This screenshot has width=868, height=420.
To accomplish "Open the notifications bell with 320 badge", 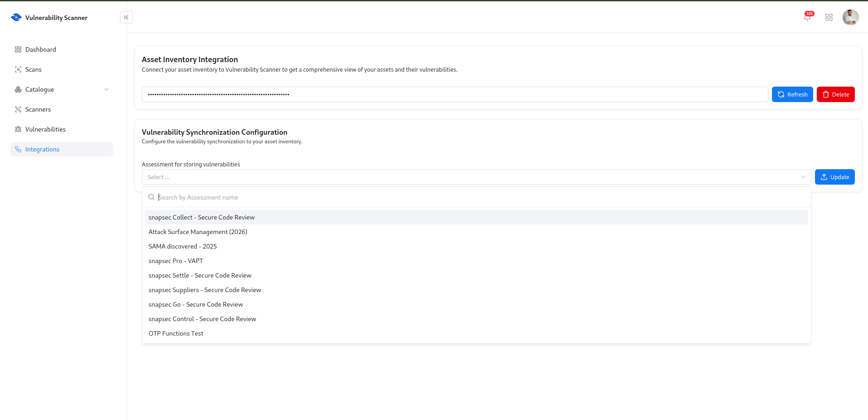I will point(807,17).
